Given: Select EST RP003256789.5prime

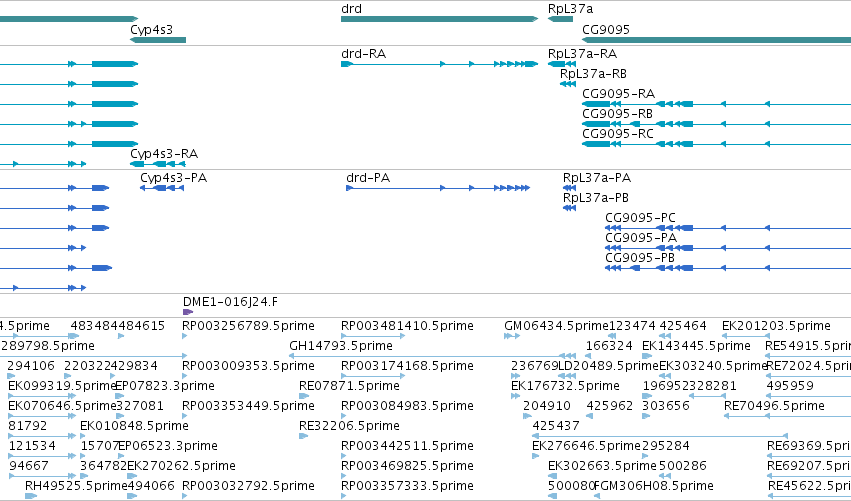Looking at the screenshot, I should pyautogui.click(x=248, y=326).
